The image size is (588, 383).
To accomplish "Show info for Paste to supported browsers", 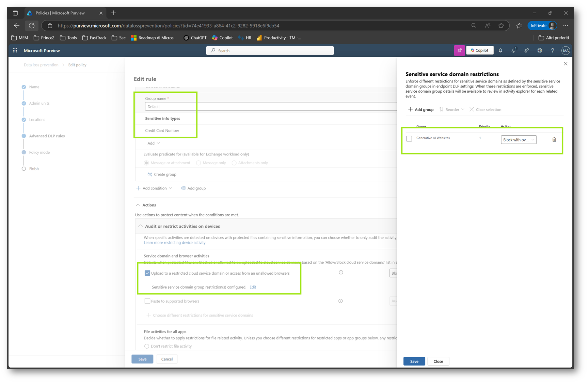I will (x=340, y=301).
